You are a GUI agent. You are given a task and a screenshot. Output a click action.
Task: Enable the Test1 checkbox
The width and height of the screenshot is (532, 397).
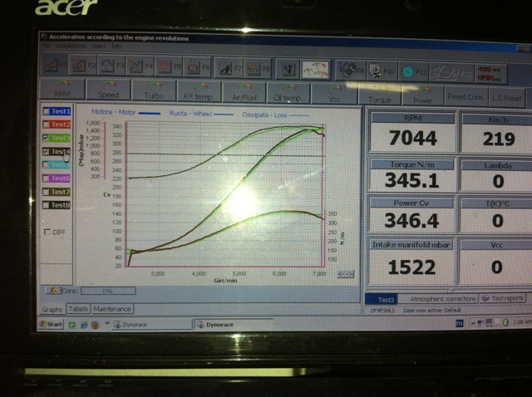point(47,111)
